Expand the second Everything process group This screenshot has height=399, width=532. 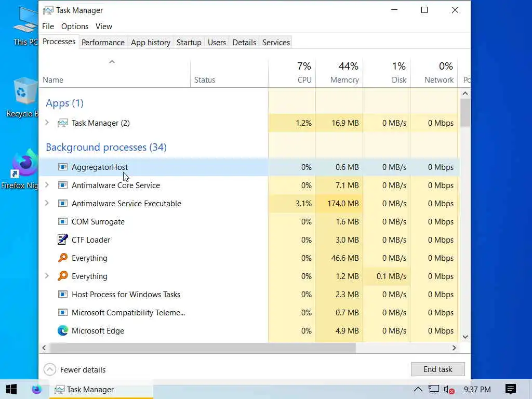[47, 275]
